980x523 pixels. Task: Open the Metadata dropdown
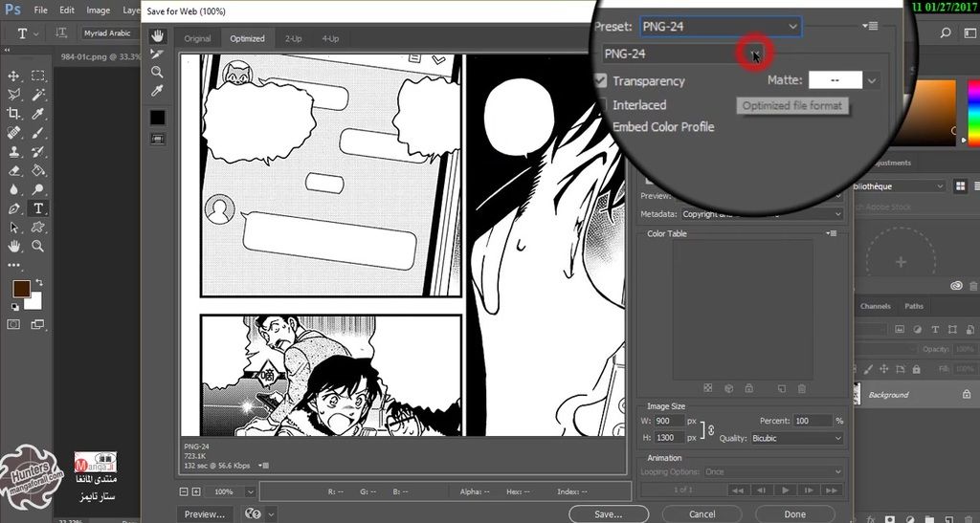(763, 214)
